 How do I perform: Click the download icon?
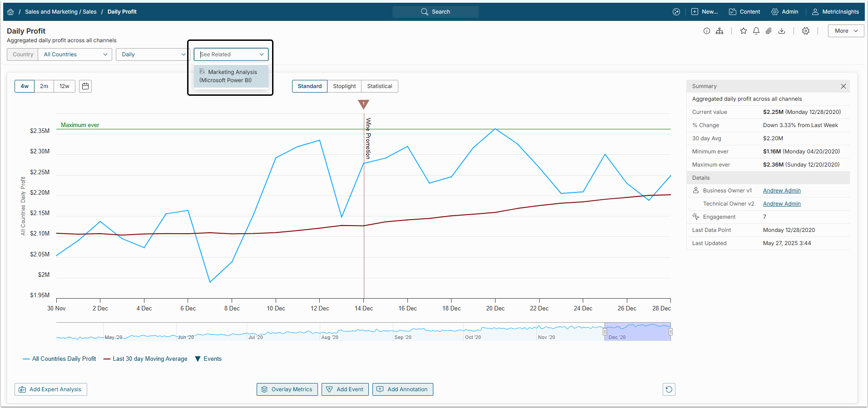pyautogui.click(x=781, y=31)
